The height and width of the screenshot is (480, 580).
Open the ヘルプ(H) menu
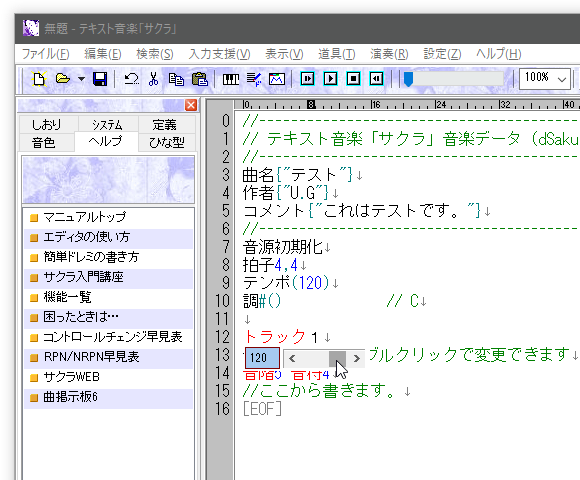(499, 54)
